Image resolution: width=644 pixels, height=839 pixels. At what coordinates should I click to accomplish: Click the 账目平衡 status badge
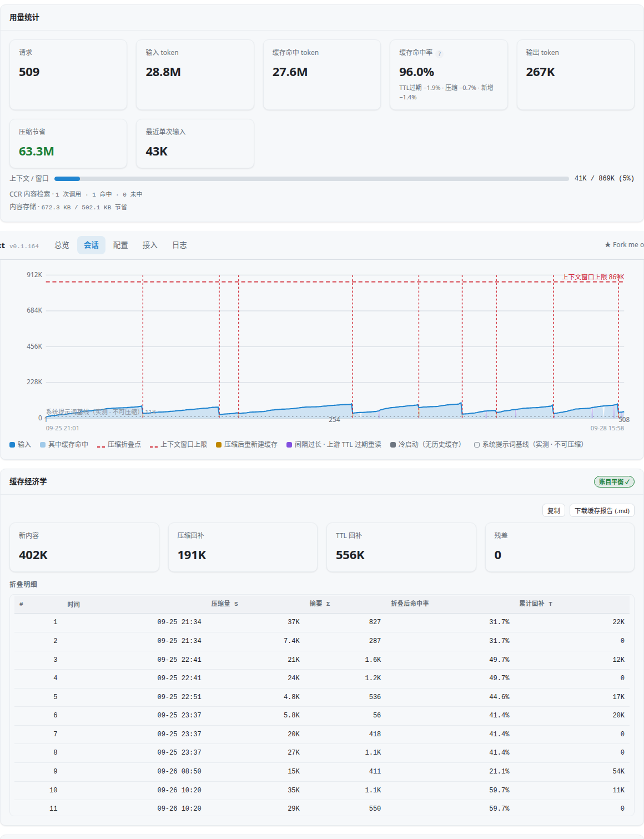coord(614,482)
